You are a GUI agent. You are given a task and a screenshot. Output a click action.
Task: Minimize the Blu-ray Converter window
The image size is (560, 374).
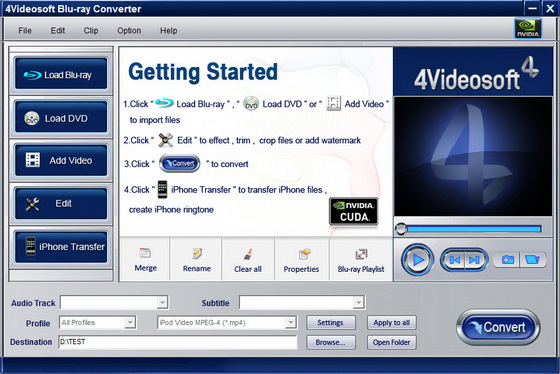pyautogui.click(x=532, y=9)
